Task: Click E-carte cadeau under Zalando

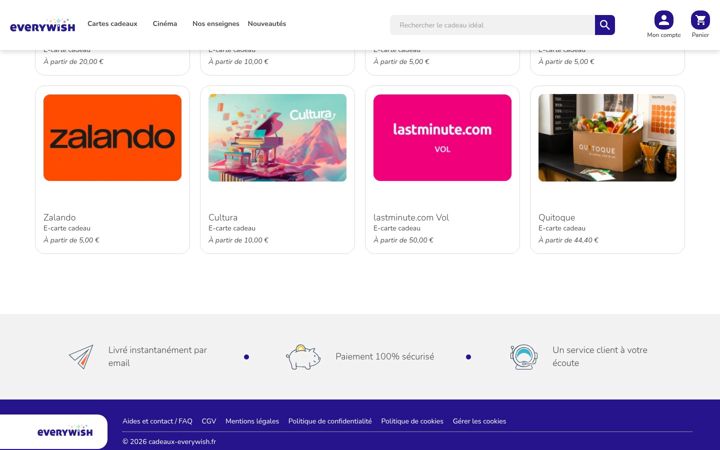Action: click(x=67, y=228)
